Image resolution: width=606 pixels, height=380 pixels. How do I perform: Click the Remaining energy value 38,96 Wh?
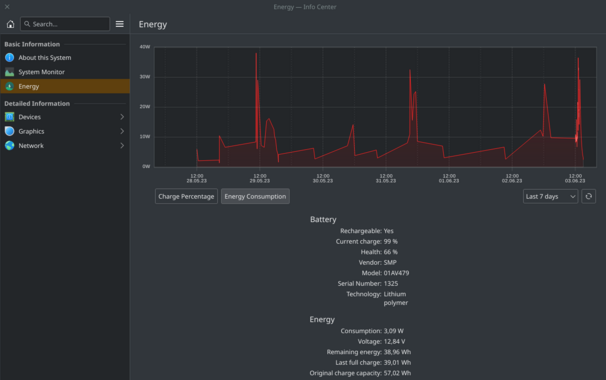click(397, 352)
